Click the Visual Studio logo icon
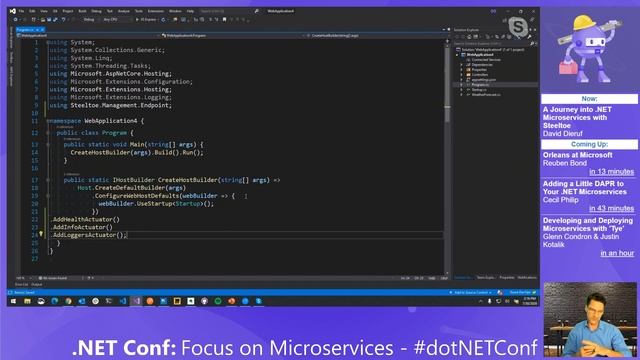640x360 pixels. [13, 11]
